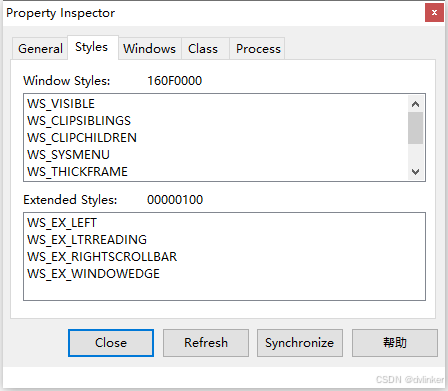Select the WS_EX_WINDOWEDGE entry

coord(93,274)
